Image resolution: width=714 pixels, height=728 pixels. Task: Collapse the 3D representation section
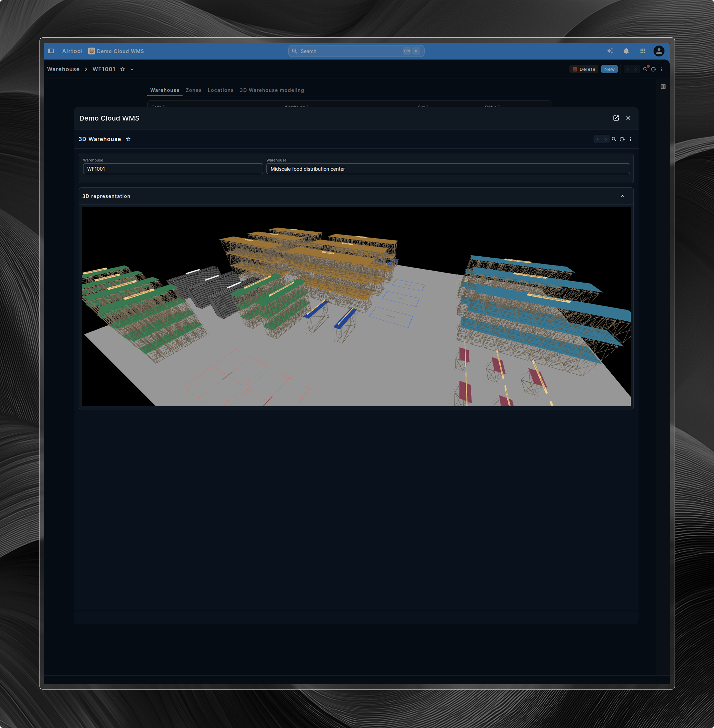[x=622, y=196]
